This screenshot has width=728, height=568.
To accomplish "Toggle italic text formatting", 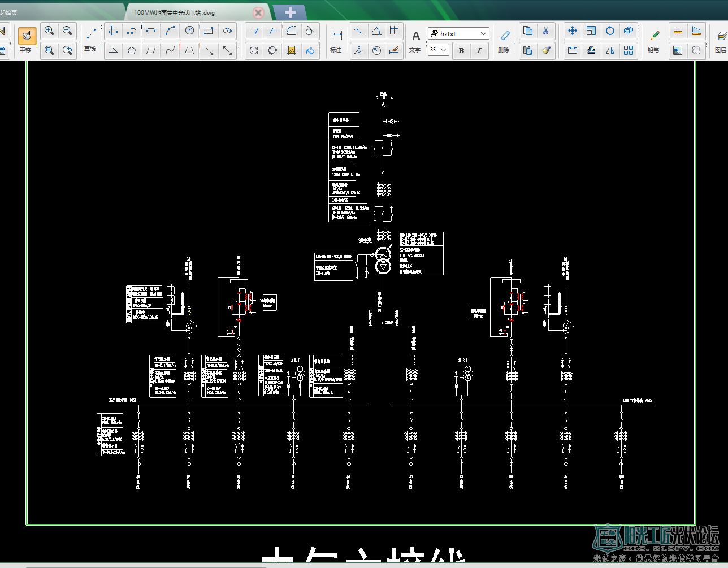I will pos(479,50).
